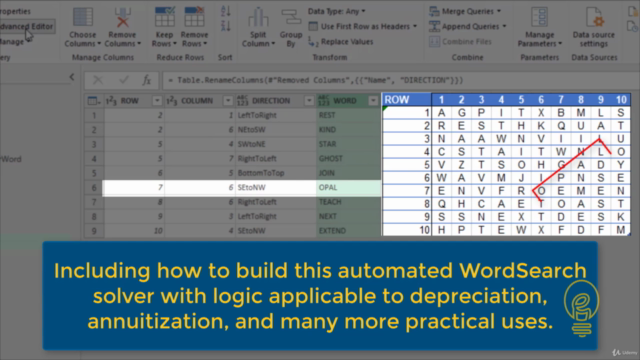The width and height of the screenshot is (640, 360).
Task: Open the DIRECTION column filter dropdown
Action: pos(309,101)
